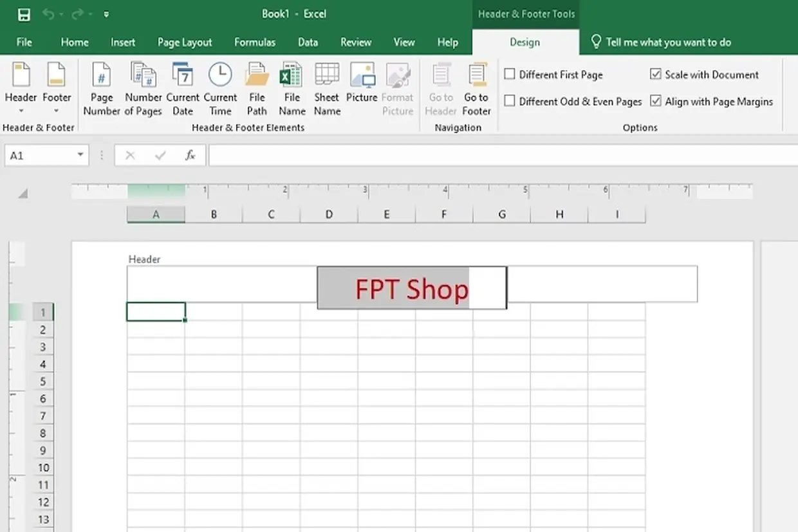Open the Formulas ribbon tab

tap(255, 42)
